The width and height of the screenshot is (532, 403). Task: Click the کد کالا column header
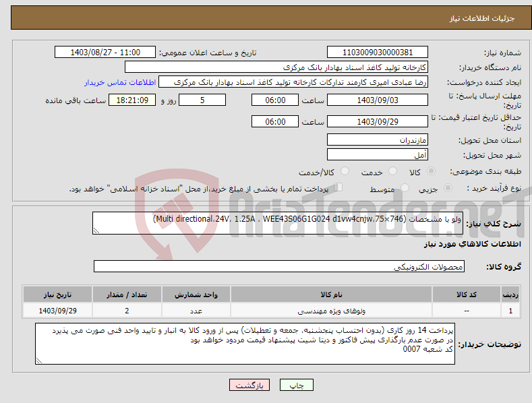467,294
